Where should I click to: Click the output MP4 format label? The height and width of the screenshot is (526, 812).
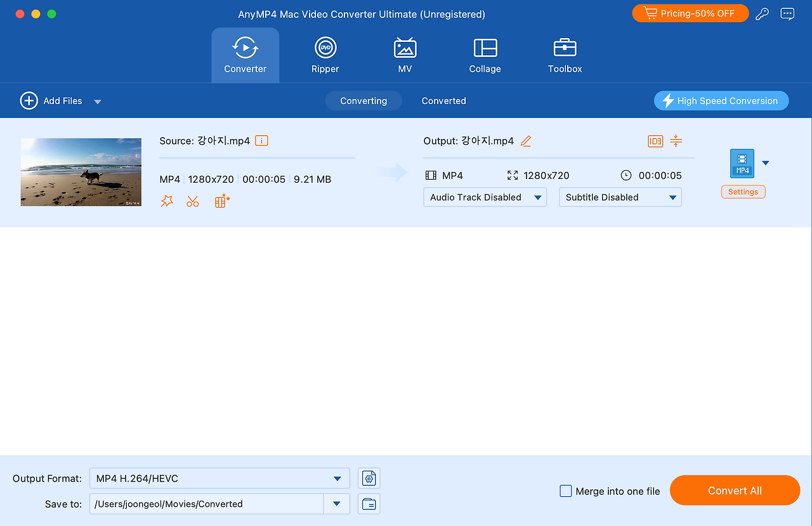point(453,176)
